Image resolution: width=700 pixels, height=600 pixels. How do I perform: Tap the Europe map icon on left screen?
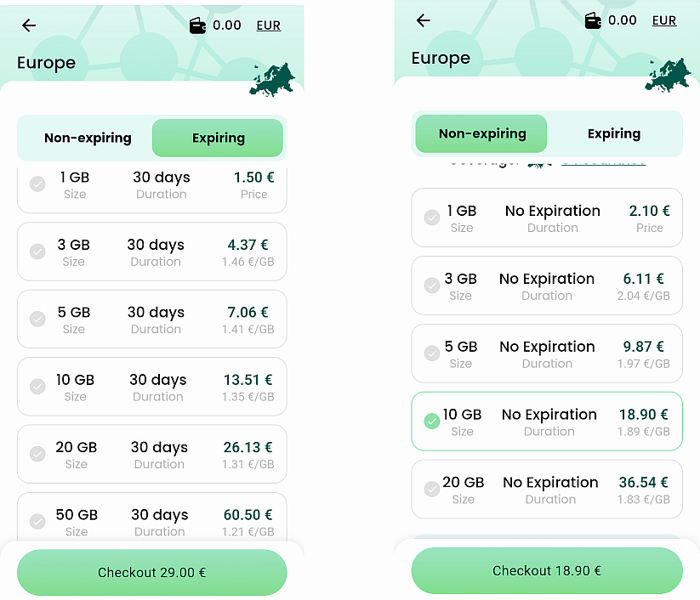(271, 79)
